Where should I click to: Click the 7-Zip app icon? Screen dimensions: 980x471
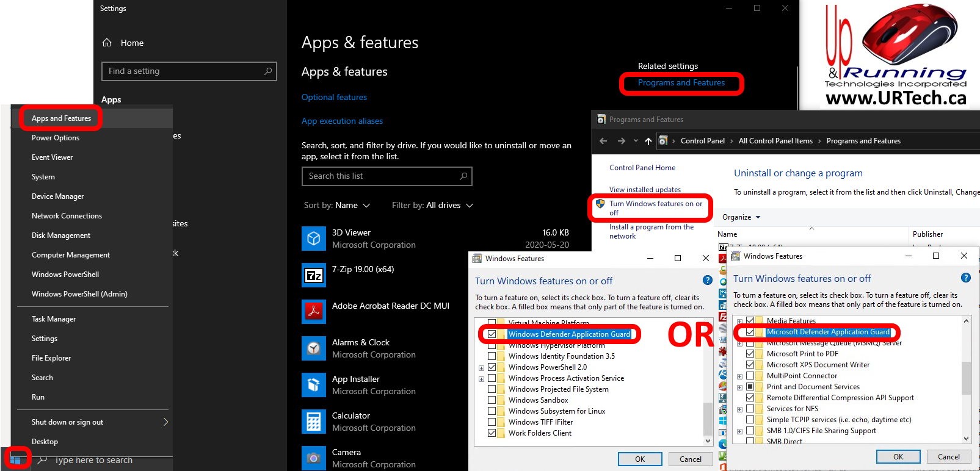(x=314, y=275)
